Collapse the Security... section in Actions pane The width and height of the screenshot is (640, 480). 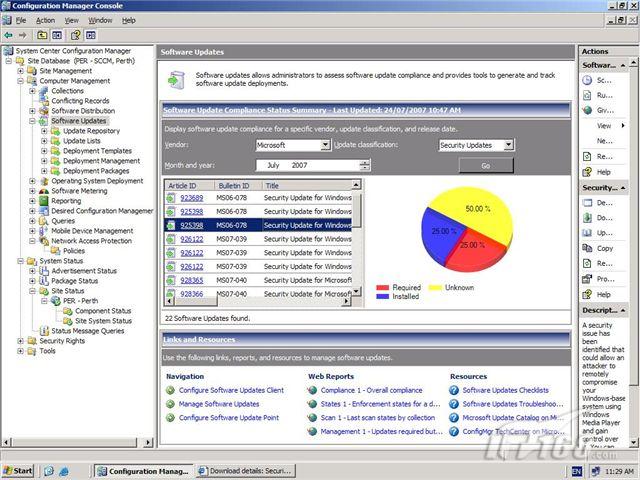(x=623, y=188)
